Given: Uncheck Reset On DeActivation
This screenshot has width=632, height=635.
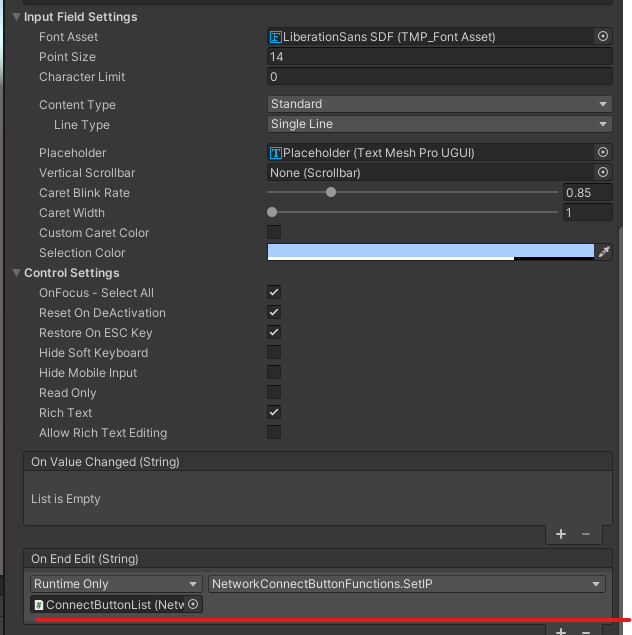Looking at the screenshot, I should click(x=274, y=312).
